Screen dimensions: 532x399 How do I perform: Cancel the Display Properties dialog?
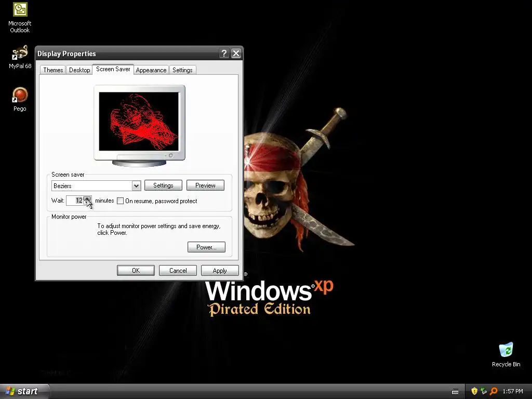tap(178, 270)
